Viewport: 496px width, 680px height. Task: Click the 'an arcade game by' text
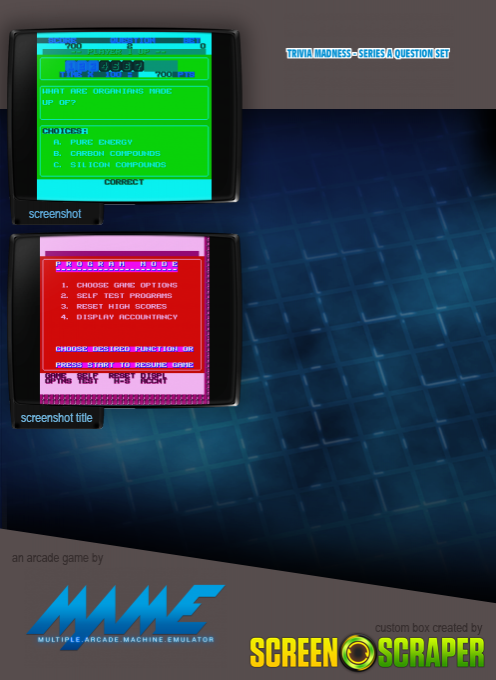pyautogui.click(x=57, y=558)
